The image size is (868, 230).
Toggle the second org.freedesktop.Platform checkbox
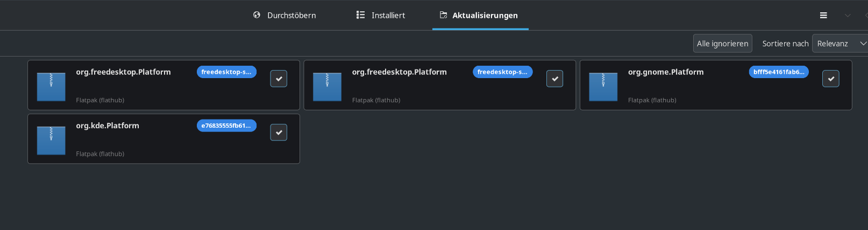[x=555, y=79]
